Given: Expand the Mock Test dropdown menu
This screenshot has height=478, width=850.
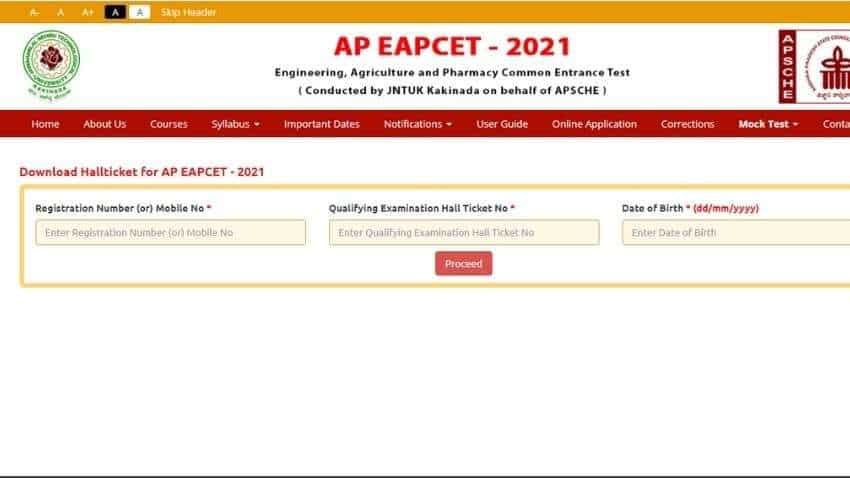Looking at the screenshot, I should (x=768, y=124).
